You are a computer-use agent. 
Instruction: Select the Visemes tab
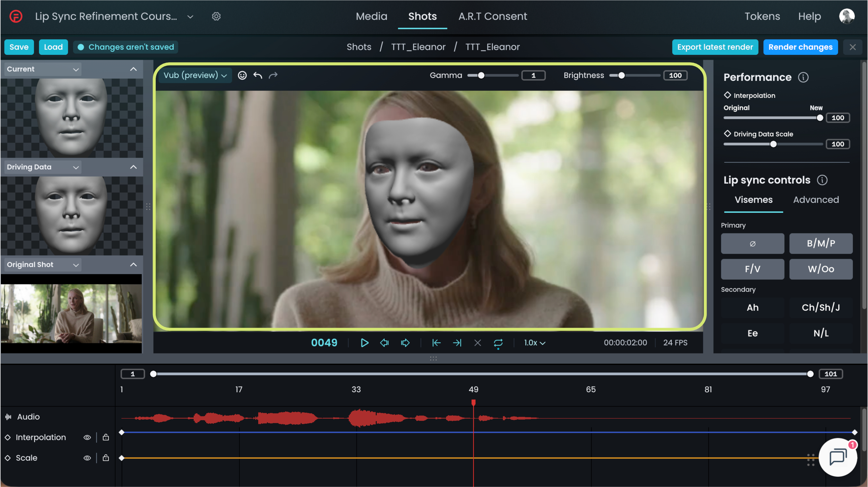tap(753, 200)
